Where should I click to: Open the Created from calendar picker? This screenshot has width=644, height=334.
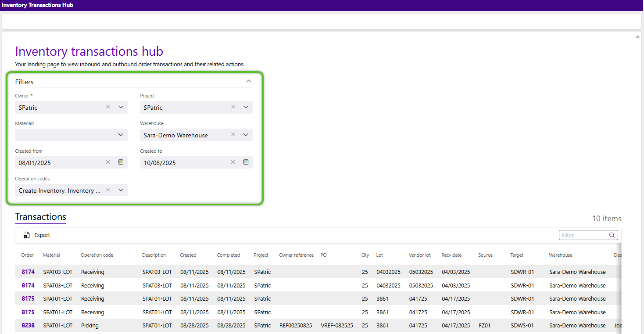pyautogui.click(x=121, y=162)
